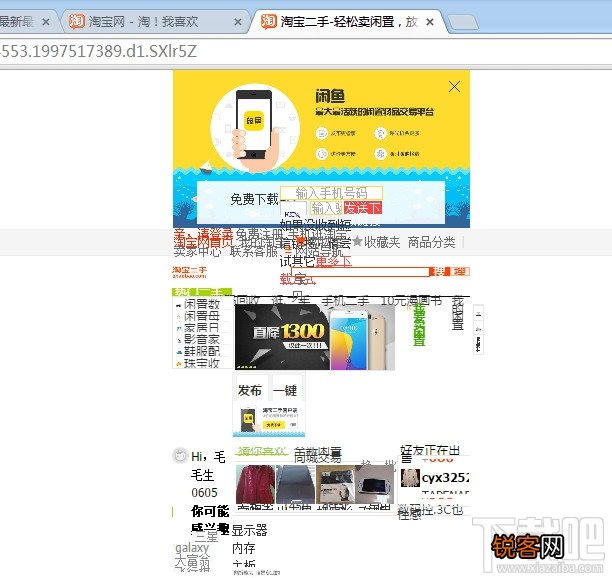
Task: Click the orange-bordered search input box
Action: 359,272
